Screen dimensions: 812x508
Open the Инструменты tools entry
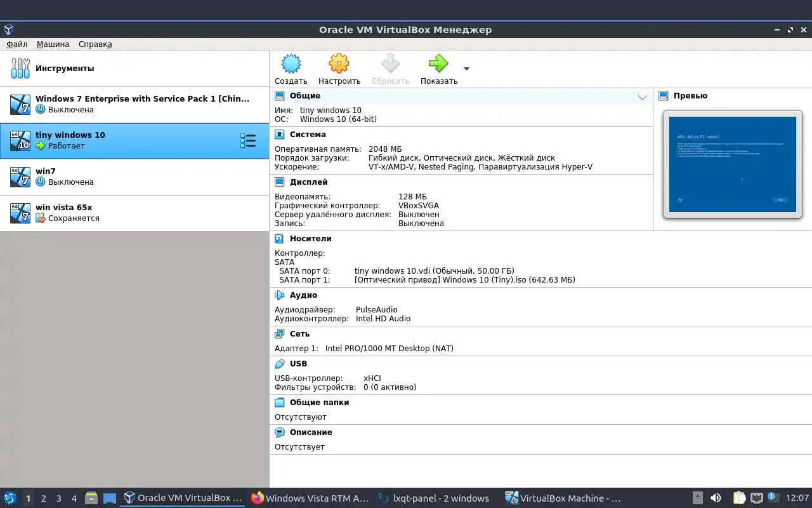coord(134,69)
